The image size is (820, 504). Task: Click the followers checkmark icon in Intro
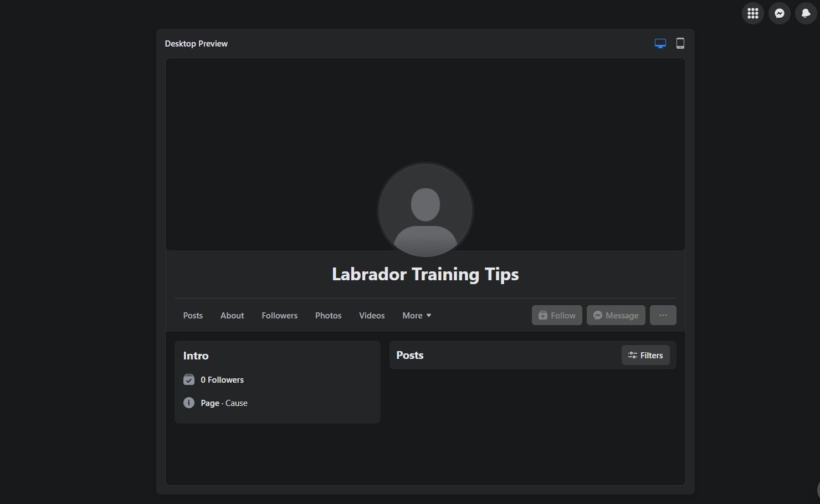tap(189, 380)
